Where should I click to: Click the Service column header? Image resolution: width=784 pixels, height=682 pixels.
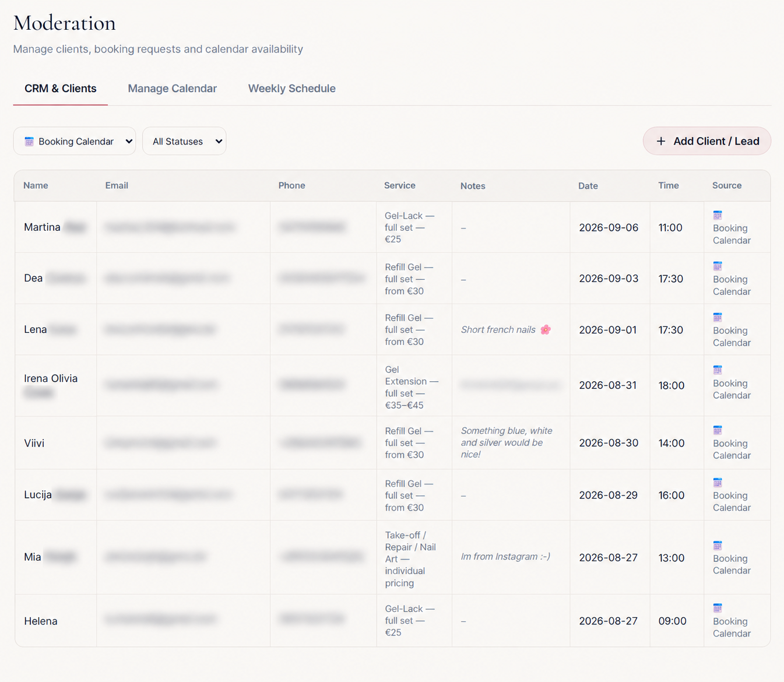tap(400, 185)
